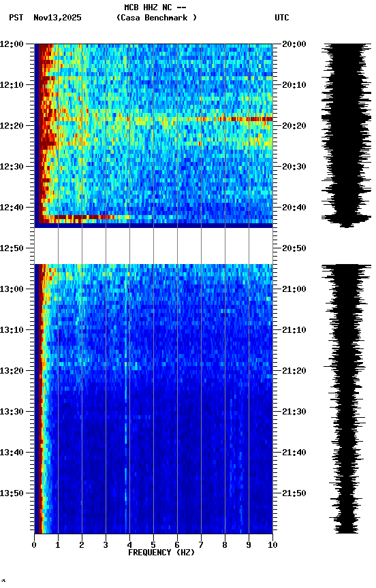This screenshot has width=376, height=588.
Task: Click the 12:20 PST time label
Action: click(12, 126)
